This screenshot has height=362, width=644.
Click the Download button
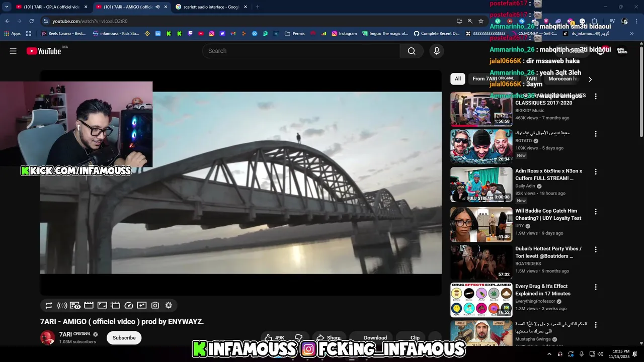pyautogui.click(x=370, y=338)
